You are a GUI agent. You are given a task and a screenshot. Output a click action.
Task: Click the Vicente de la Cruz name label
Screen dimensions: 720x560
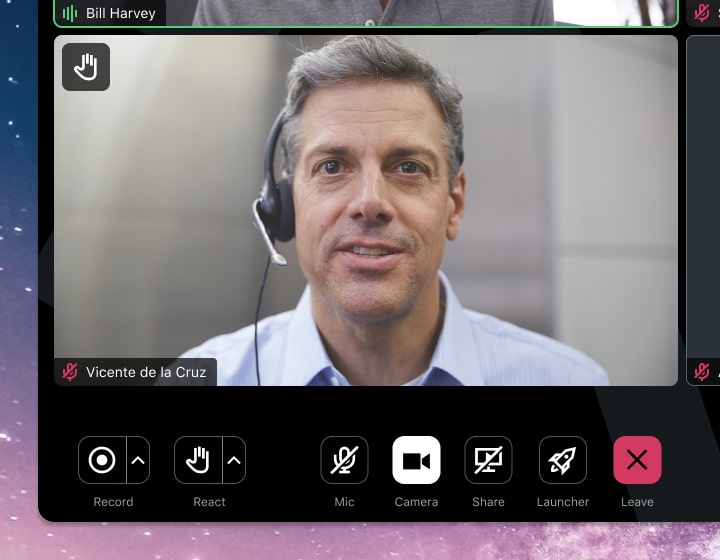(x=146, y=372)
